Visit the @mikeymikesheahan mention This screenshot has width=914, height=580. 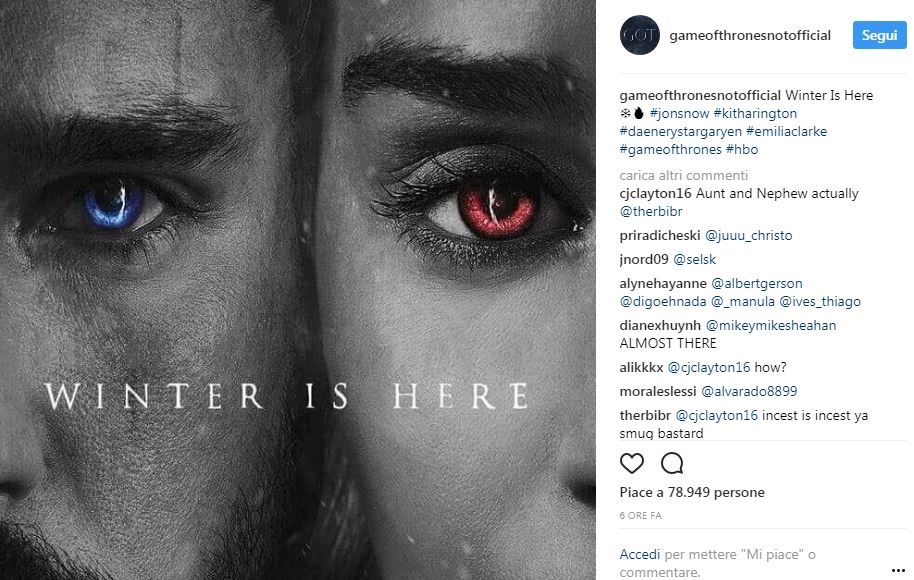click(x=771, y=325)
